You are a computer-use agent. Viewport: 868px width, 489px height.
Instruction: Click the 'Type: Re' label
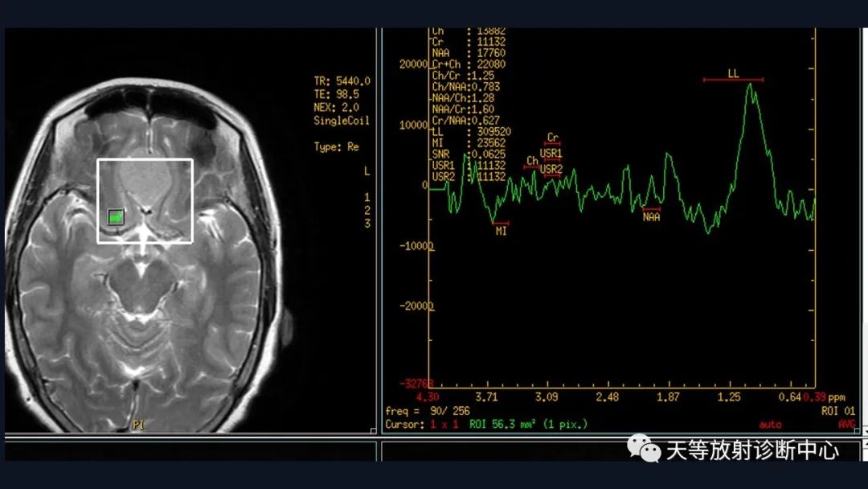(337, 146)
